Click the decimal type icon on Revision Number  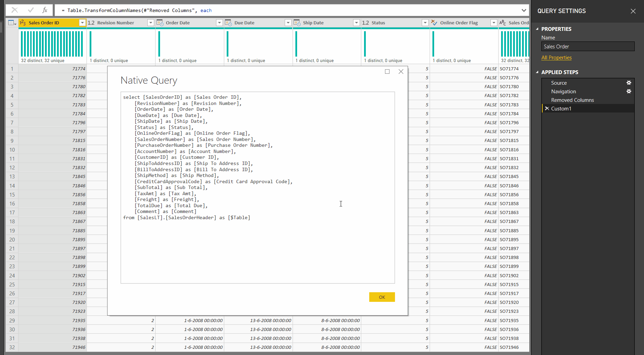91,22
